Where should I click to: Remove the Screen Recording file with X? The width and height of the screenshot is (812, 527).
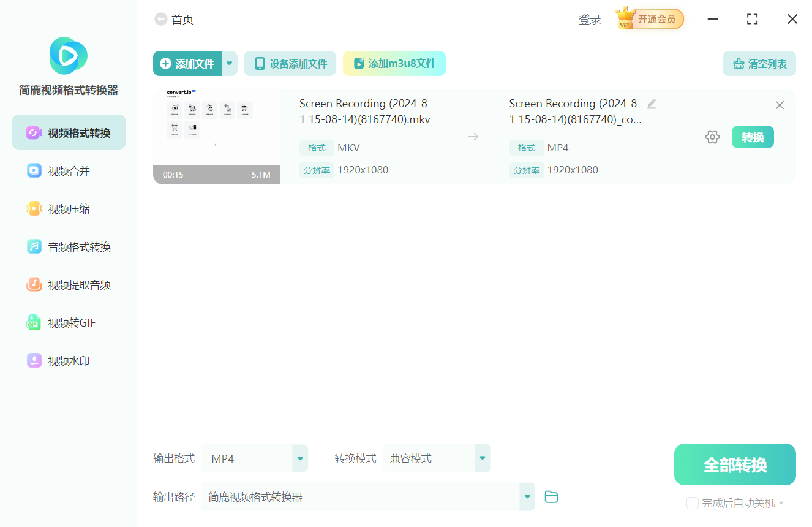(780, 105)
